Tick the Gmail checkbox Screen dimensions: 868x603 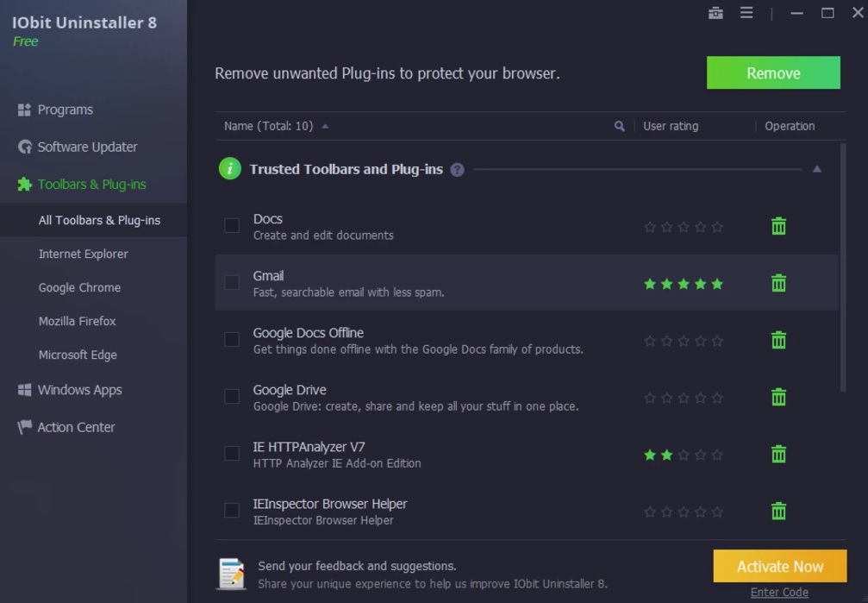click(231, 283)
